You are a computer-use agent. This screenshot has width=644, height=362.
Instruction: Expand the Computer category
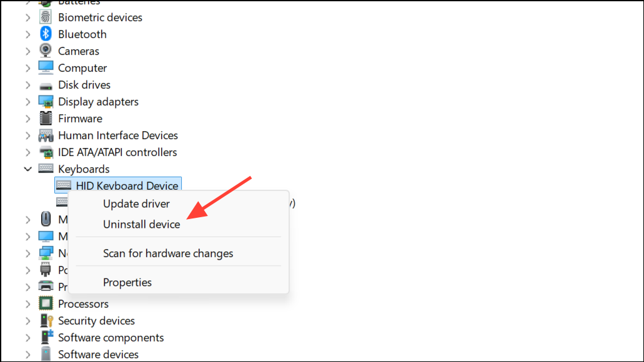[27, 67]
